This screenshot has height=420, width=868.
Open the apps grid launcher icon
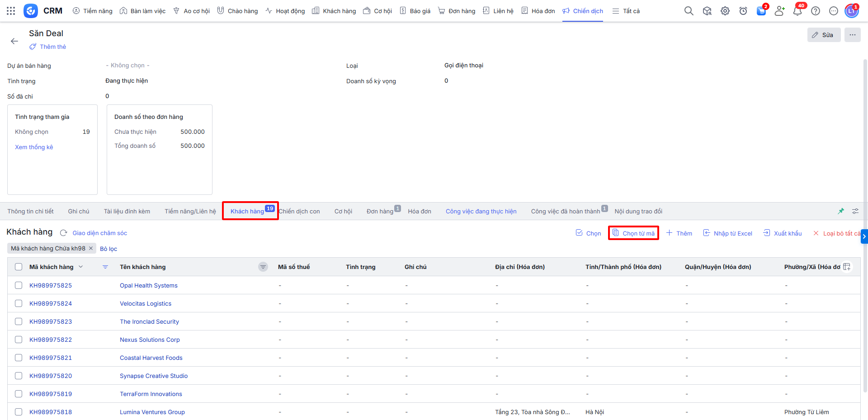pyautogui.click(x=11, y=11)
